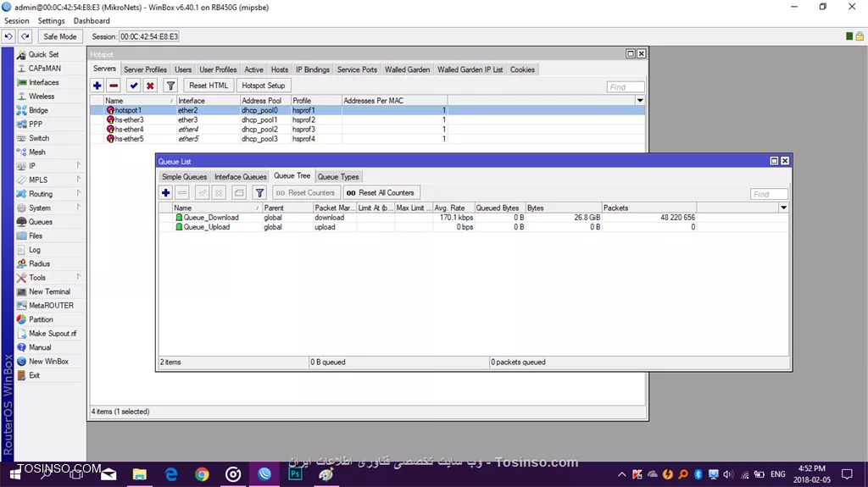Switch to Queue Types tab

pos(338,176)
